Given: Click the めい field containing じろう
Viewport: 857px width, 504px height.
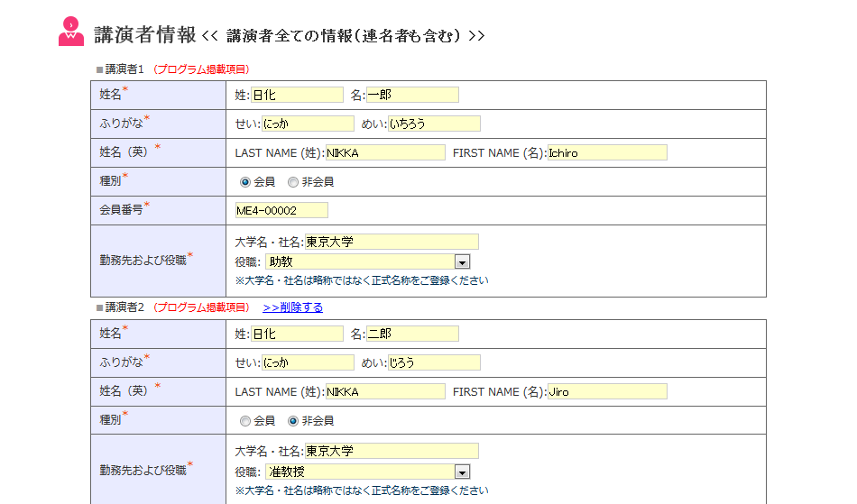Looking at the screenshot, I should point(434,362).
